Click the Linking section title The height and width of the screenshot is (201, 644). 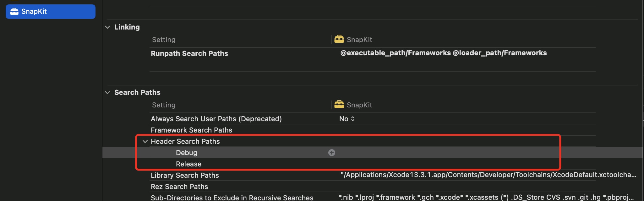(x=127, y=27)
